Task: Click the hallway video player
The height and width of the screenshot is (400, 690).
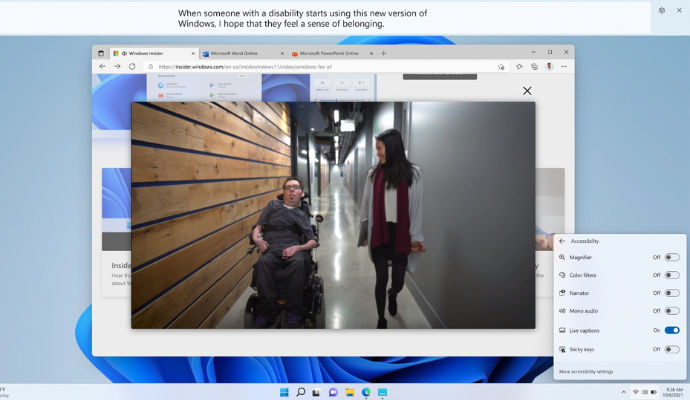Action: pos(333,215)
